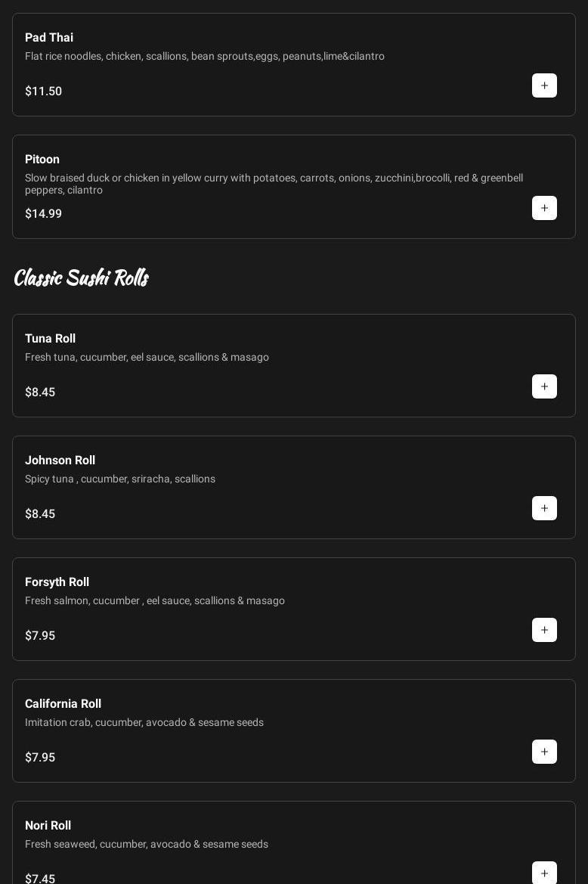Open the Nori Roll item name

point(48,826)
